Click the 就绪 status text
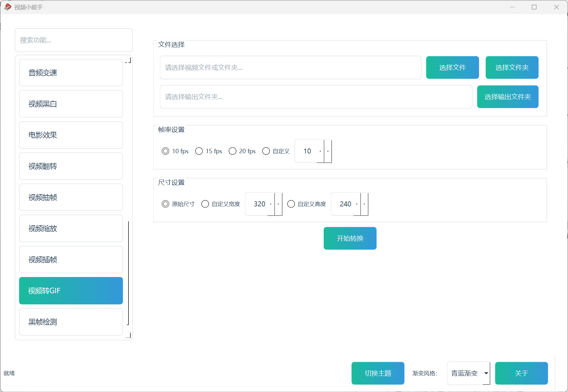Viewport: 568px width, 392px height. pos(9,373)
